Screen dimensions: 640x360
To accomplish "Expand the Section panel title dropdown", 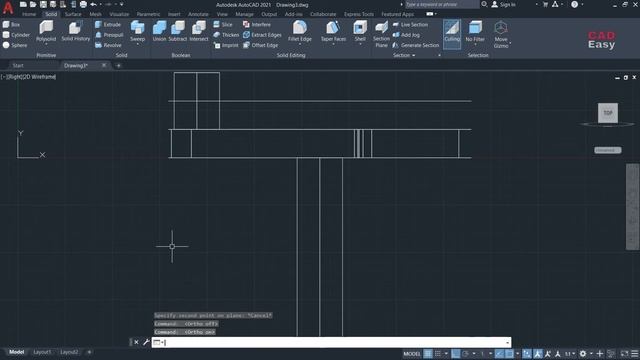I will tap(404, 55).
